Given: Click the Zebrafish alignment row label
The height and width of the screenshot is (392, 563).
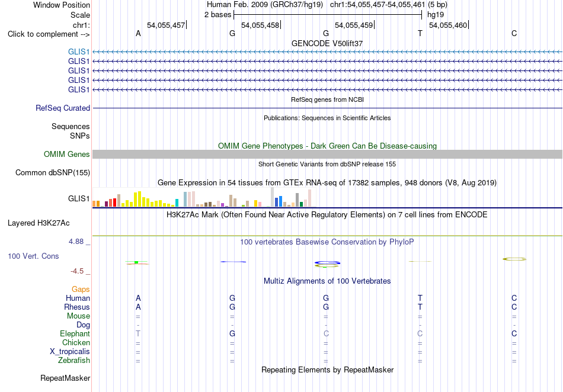Looking at the screenshot, I should [x=74, y=360].
